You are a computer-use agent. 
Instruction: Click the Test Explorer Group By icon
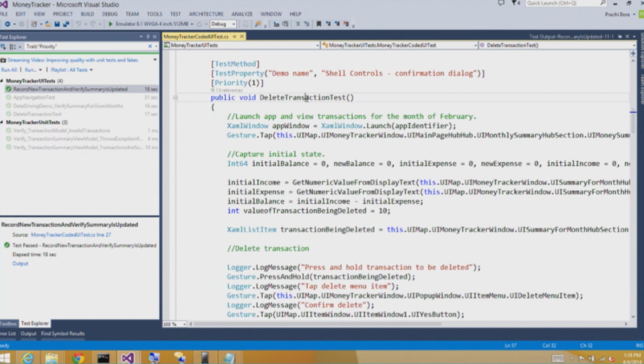point(13,47)
